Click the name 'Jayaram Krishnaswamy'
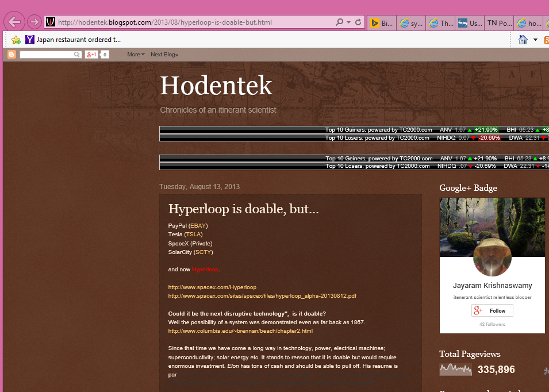This screenshot has width=549, height=392. coord(492,285)
